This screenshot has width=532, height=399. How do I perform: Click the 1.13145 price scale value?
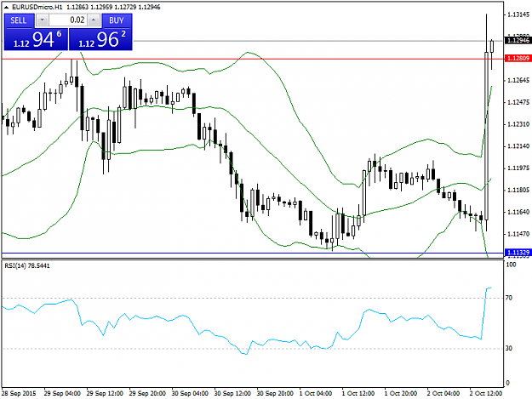point(518,14)
